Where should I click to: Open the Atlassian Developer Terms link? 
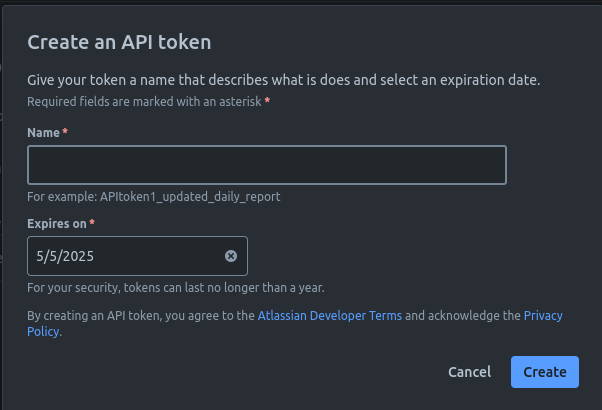(330, 316)
